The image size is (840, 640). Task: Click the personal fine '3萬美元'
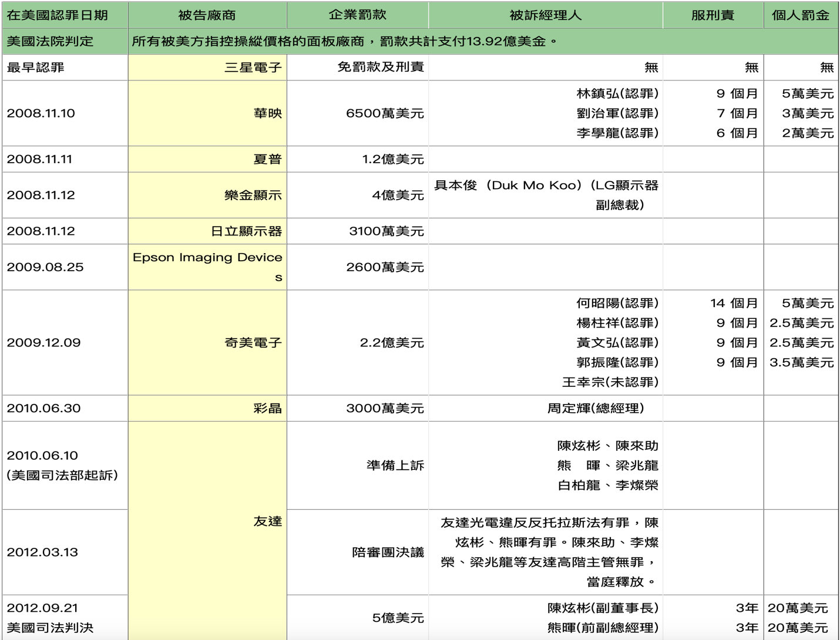pyautogui.click(x=808, y=113)
